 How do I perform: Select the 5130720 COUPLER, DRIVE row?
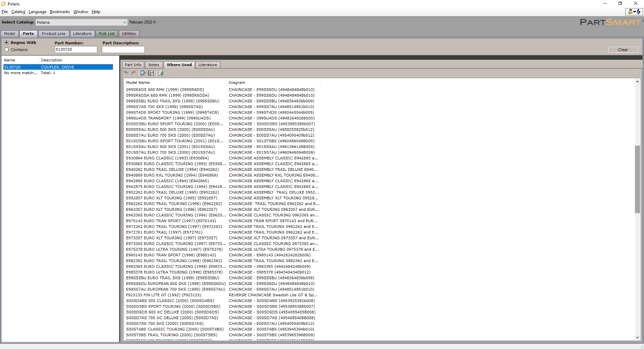click(58, 67)
